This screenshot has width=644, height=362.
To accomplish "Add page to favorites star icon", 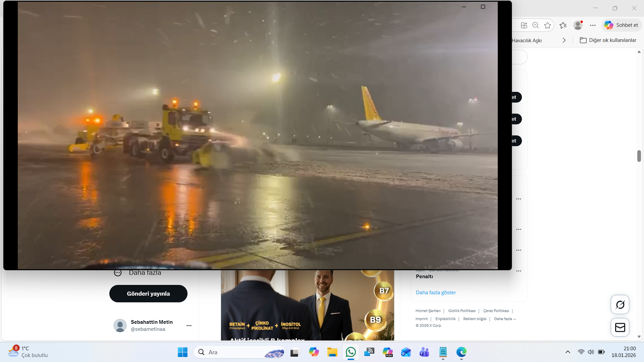I will pyautogui.click(x=547, y=25).
